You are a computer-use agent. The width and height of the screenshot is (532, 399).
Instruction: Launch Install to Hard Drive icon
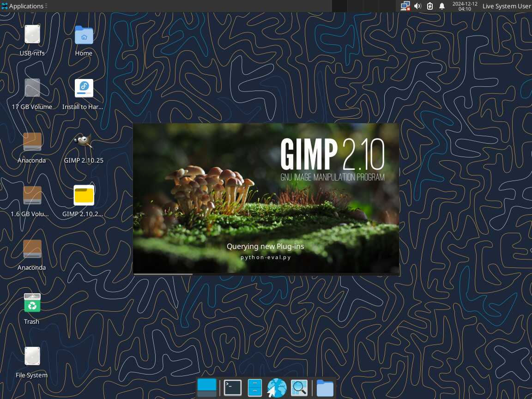click(x=84, y=88)
